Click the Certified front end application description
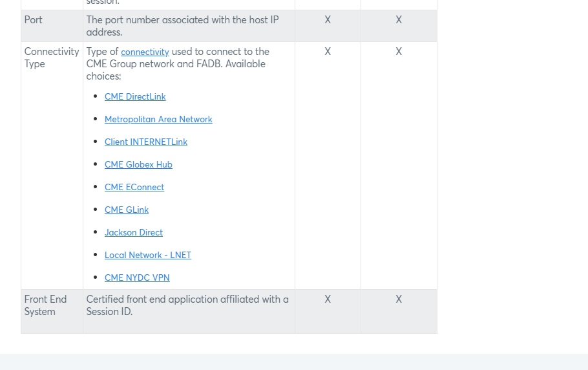The image size is (588, 370). [x=187, y=305]
